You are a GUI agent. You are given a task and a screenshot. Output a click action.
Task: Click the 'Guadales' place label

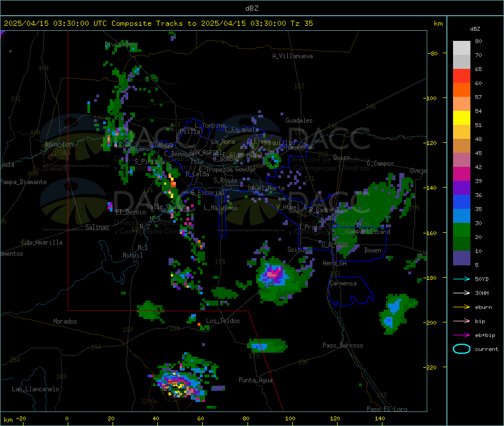tap(299, 120)
